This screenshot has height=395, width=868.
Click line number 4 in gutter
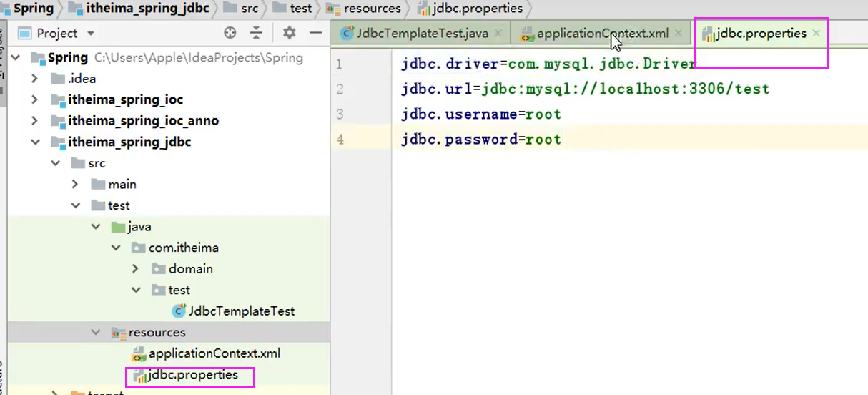(x=339, y=140)
